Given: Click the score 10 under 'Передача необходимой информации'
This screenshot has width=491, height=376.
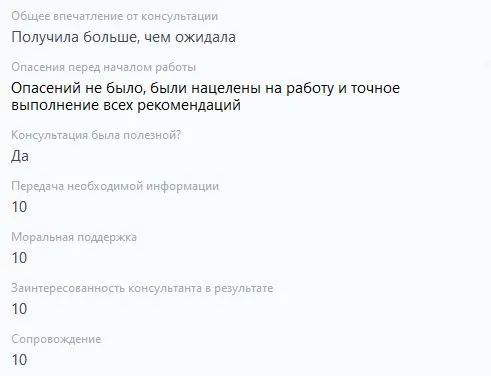Looking at the screenshot, I should [19, 207].
